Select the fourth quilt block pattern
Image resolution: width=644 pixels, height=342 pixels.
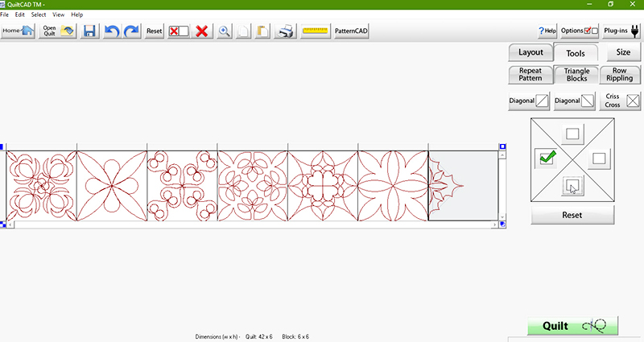252,186
